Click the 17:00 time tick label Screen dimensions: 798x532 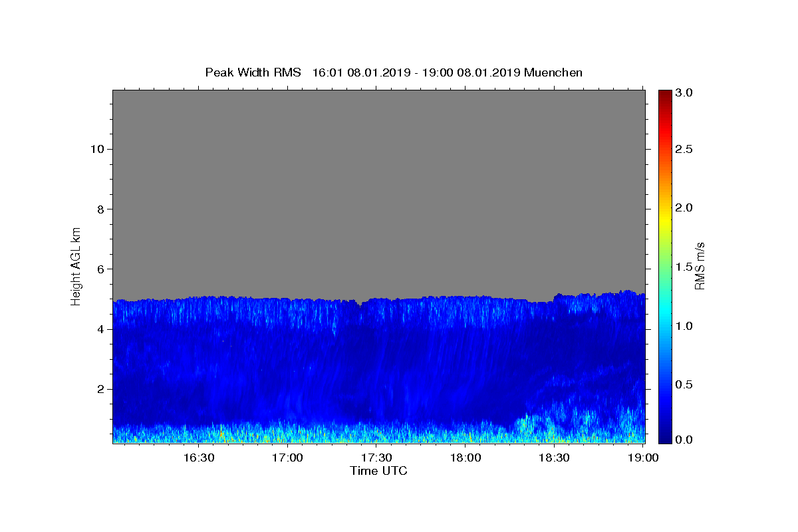click(x=288, y=458)
